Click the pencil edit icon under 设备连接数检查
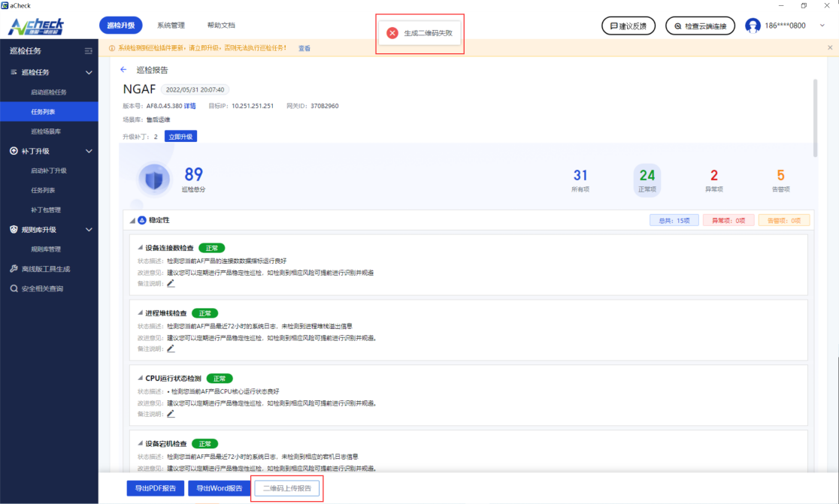Viewport: 839px width, 504px height. [x=171, y=283]
